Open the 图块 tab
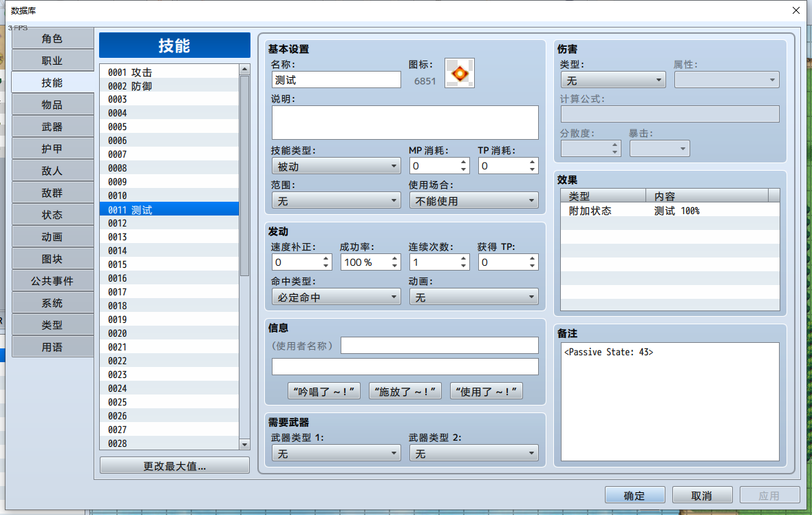This screenshot has height=515, width=812. 52,259
